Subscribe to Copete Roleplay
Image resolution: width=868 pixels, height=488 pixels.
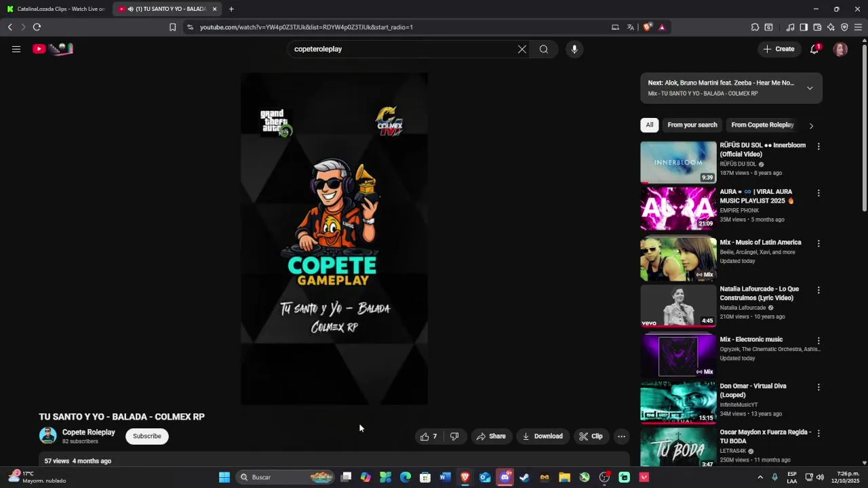[x=147, y=436]
